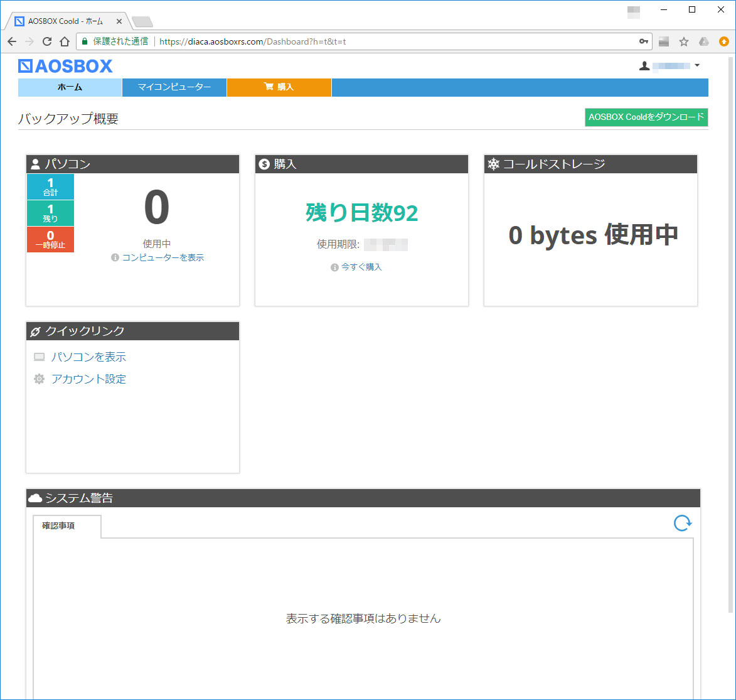
Task: Click the browser back arrow
Action: pos(12,41)
